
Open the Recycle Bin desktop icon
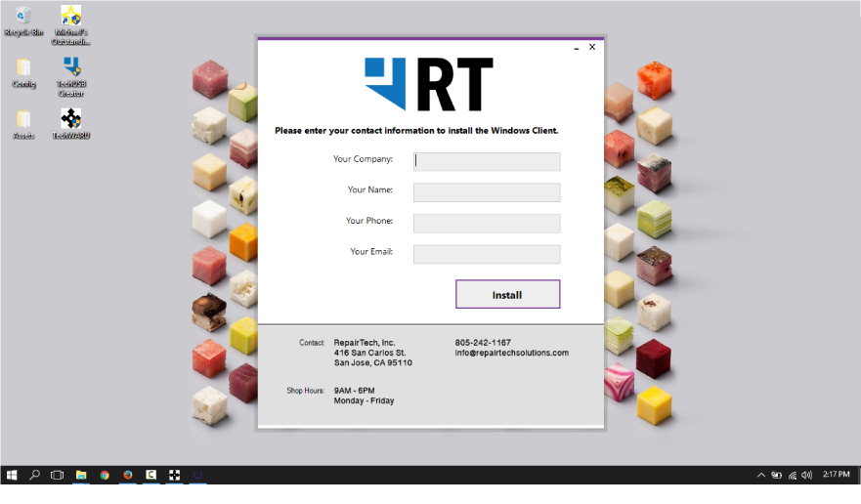coord(23,21)
